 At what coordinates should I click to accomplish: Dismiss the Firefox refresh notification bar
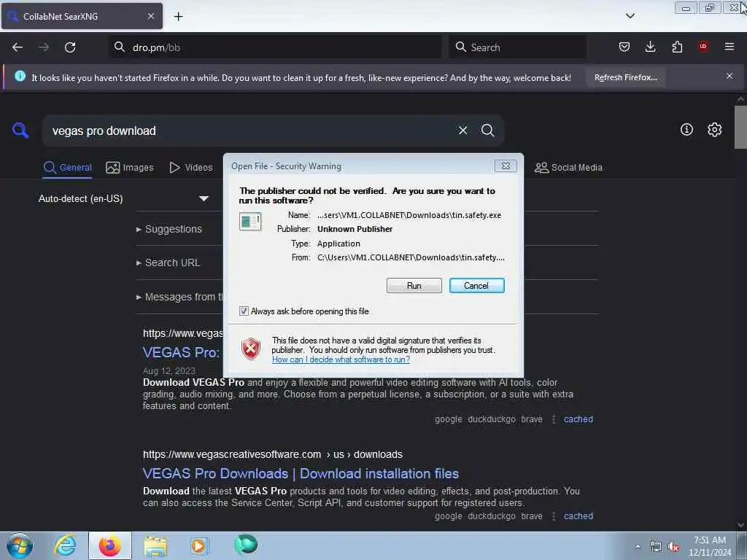pos(729,76)
